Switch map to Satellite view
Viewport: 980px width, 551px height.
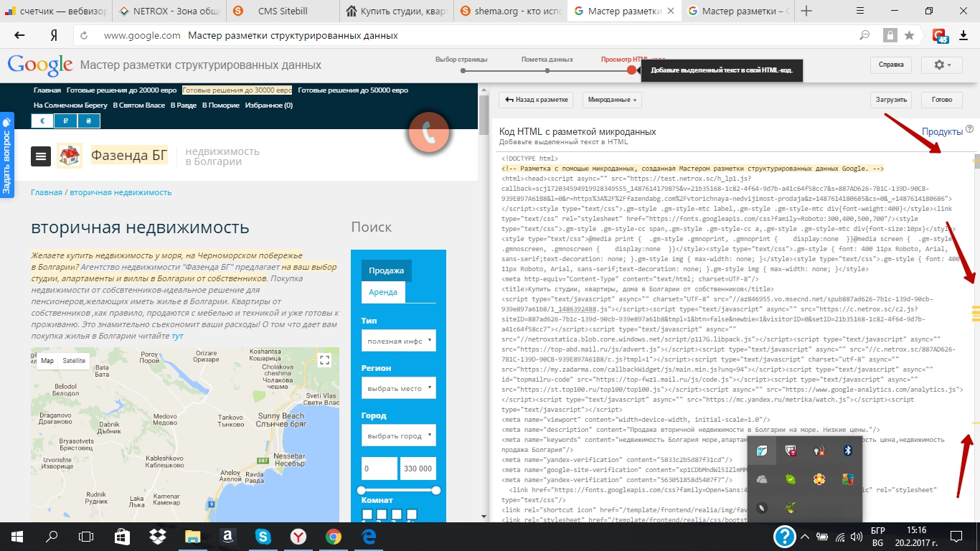click(74, 361)
